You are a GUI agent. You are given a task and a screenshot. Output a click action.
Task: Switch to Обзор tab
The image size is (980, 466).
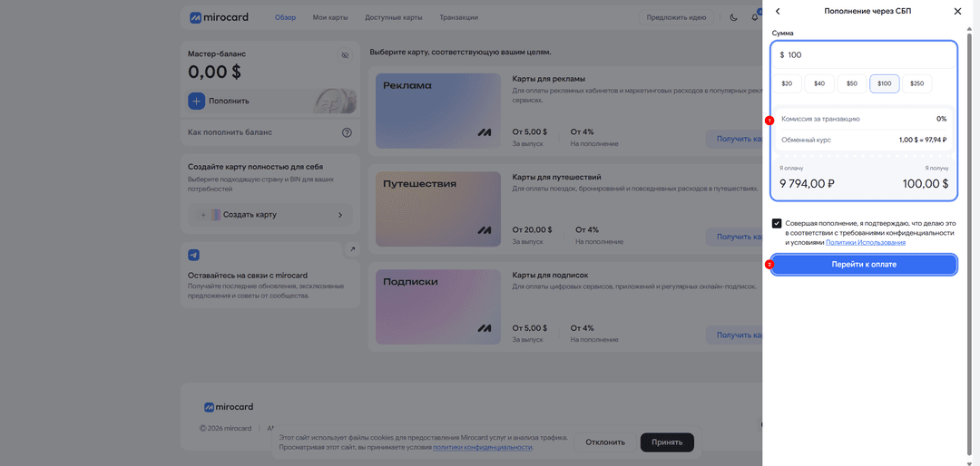pyautogui.click(x=286, y=17)
